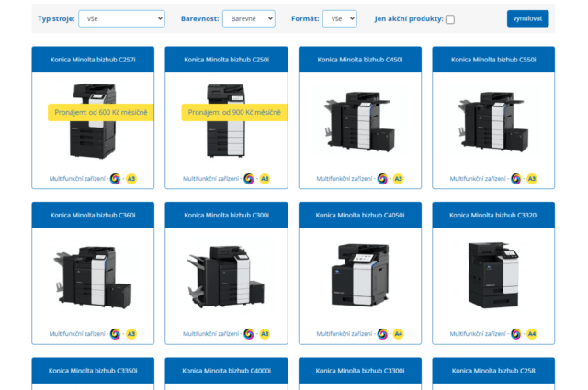
Task: Enable the Jen akční produkty checkbox
Action: (x=450, y=19)
